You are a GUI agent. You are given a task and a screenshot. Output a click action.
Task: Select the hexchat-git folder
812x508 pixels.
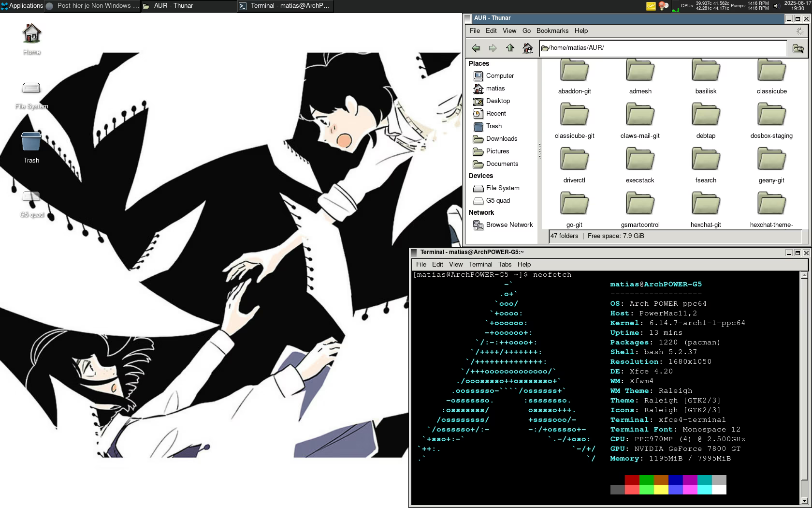pos(706,210)
